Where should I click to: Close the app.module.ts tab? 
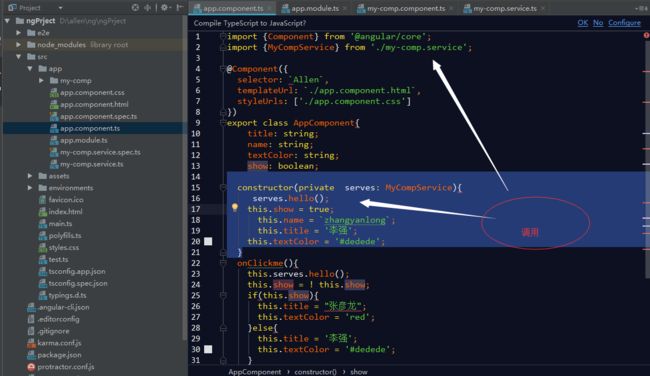coord(345,8)
